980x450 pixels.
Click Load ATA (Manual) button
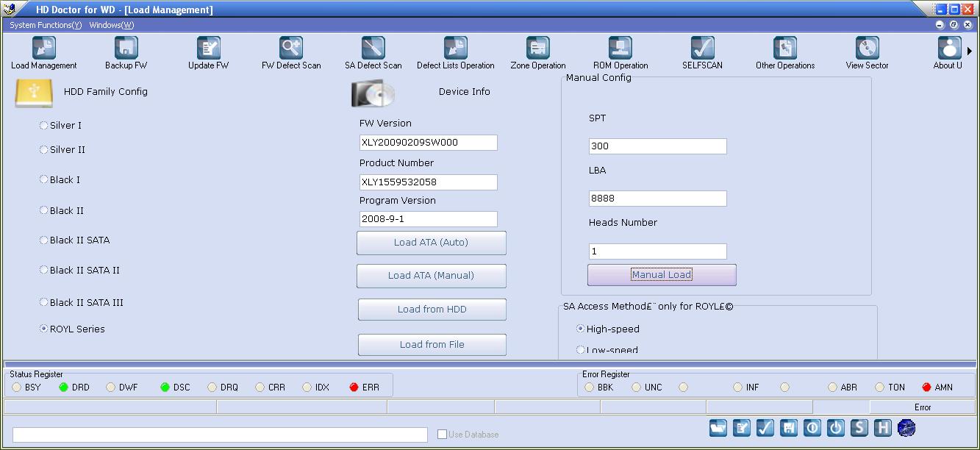(432, 276)
